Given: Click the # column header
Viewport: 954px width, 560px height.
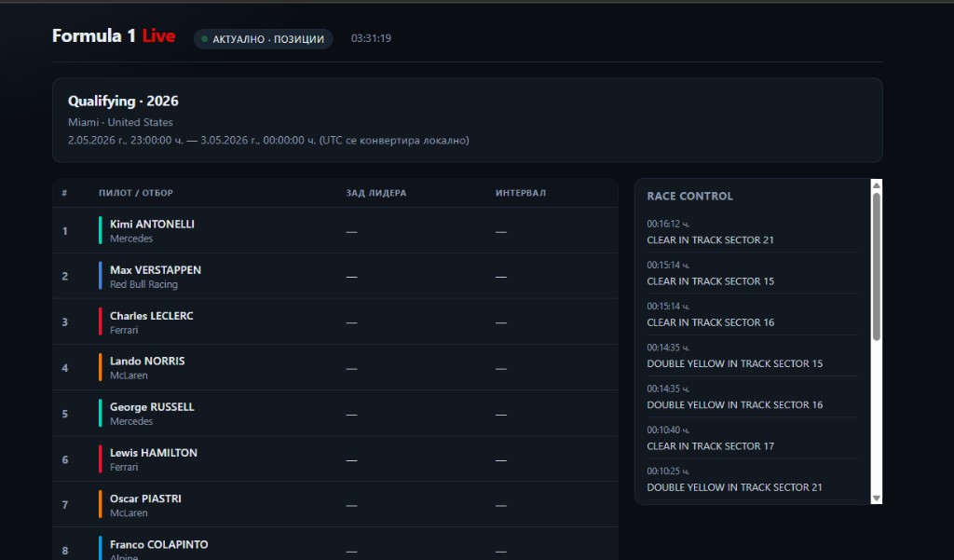Looking at the screenshot, I should (64, 193).
